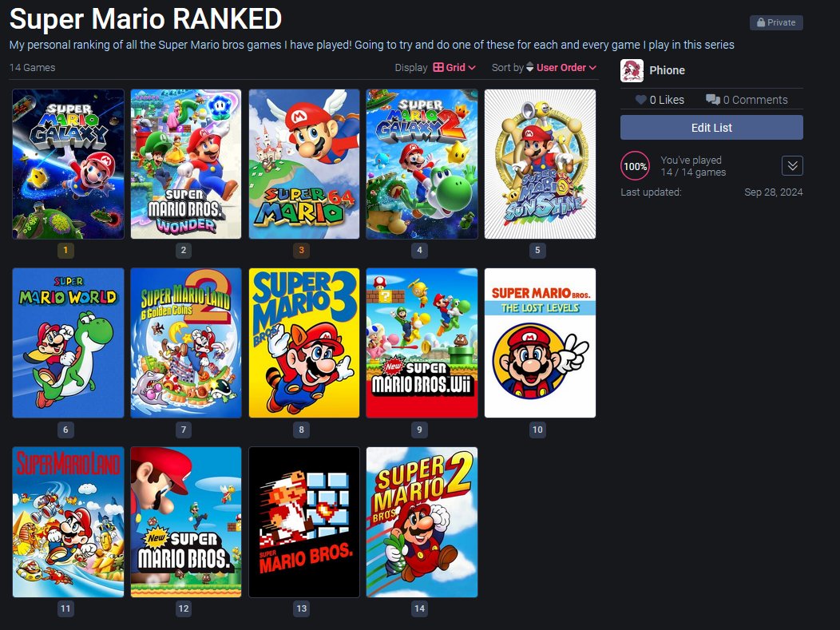Click the comments speech bubble icon

(712, 100)
